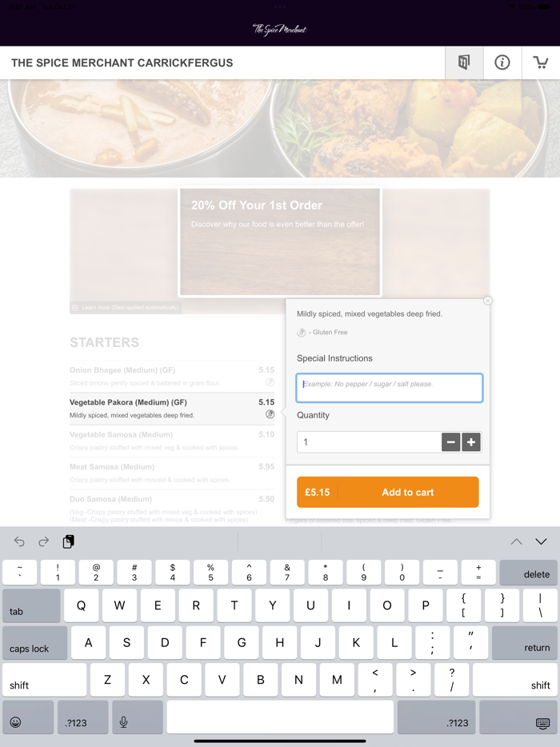560x747 pixels.
Task: Click the orange Add to cart button
Action: pos(387,492)
